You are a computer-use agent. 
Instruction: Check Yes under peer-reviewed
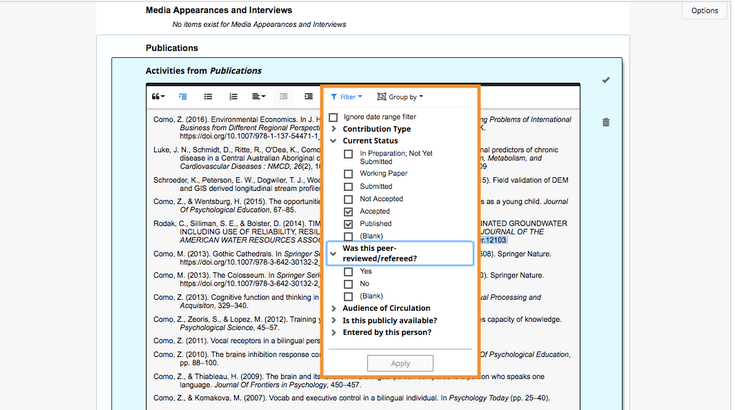coord(348,272)
